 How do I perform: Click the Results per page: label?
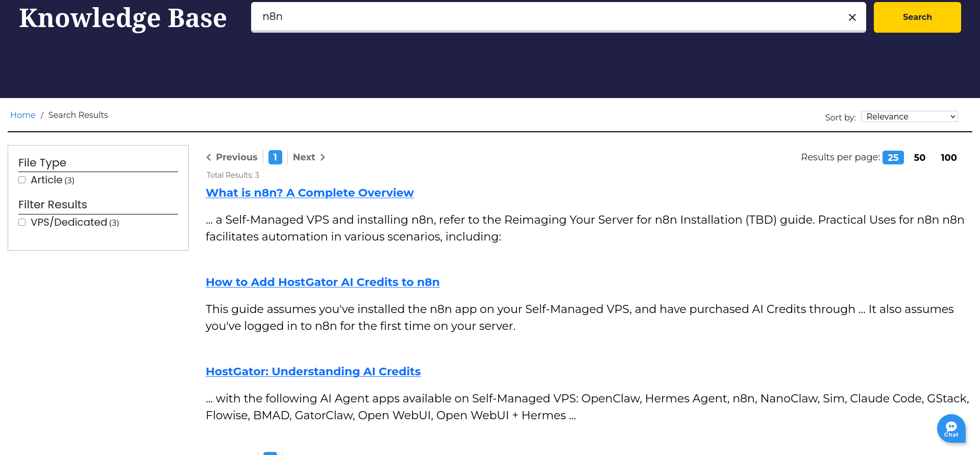[x=840, y=157]
